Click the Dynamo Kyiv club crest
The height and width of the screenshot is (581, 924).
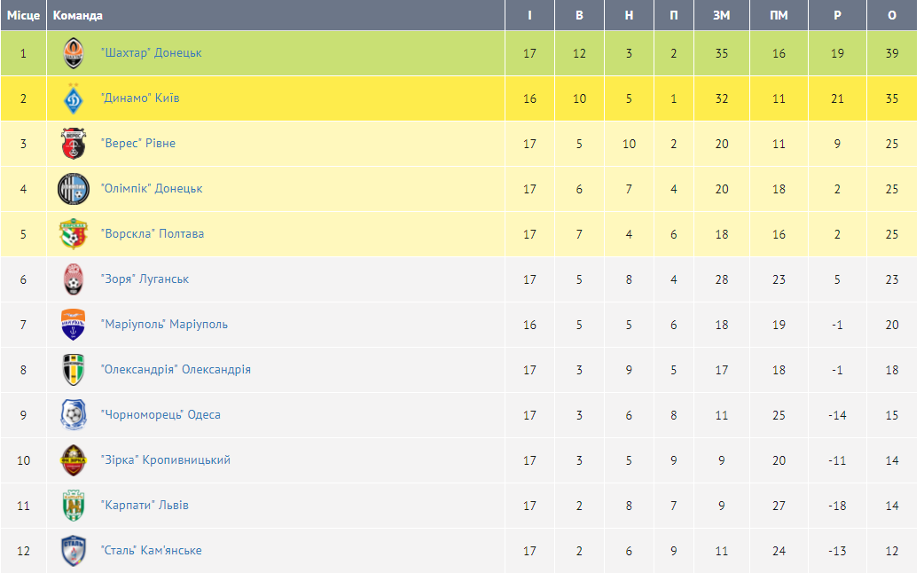(74, 98)
